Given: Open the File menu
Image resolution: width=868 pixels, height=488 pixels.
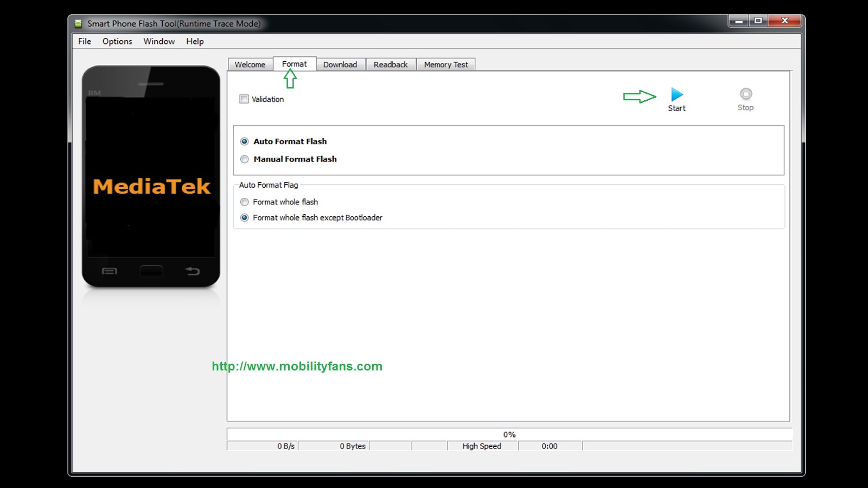Looking at the screenshot, I should [x=85, y=41].
